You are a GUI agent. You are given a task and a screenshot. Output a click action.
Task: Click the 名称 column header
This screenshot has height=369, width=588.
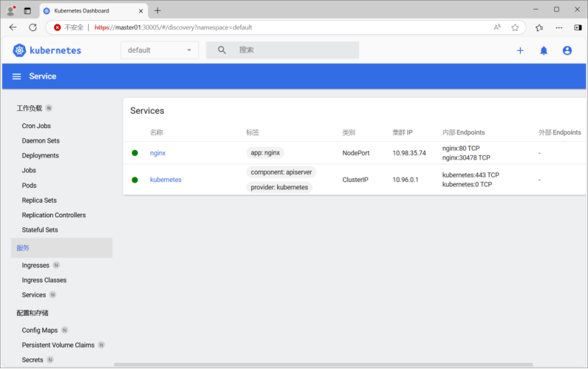point(157,132)
